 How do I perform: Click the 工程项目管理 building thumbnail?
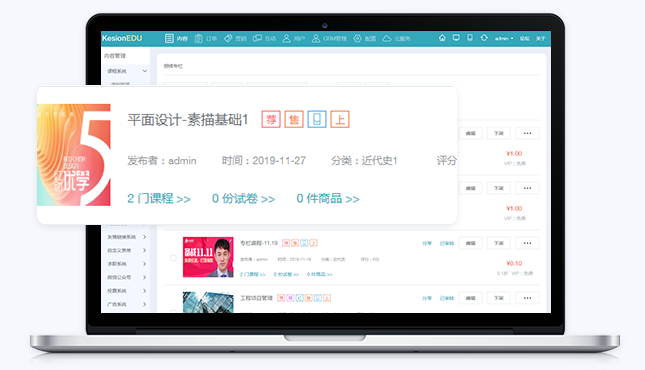coord(208,302)
